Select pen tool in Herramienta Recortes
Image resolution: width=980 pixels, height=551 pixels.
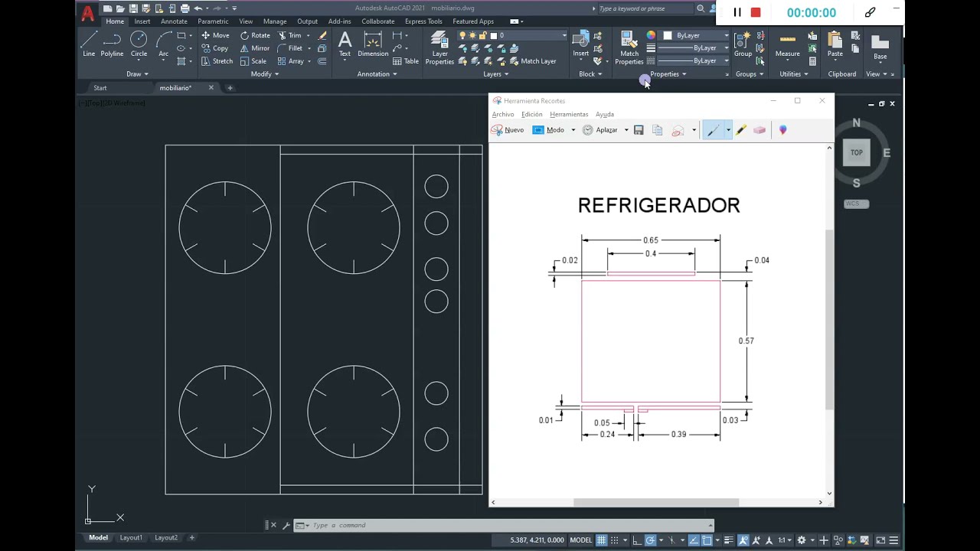coord(713,130)
